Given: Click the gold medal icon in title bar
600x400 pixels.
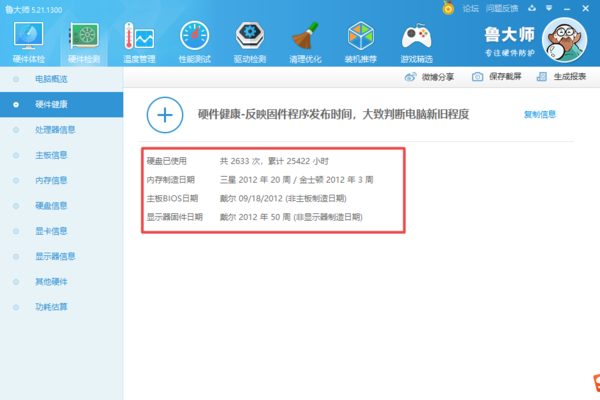Looking at the screenshot, I should point(448,8).
